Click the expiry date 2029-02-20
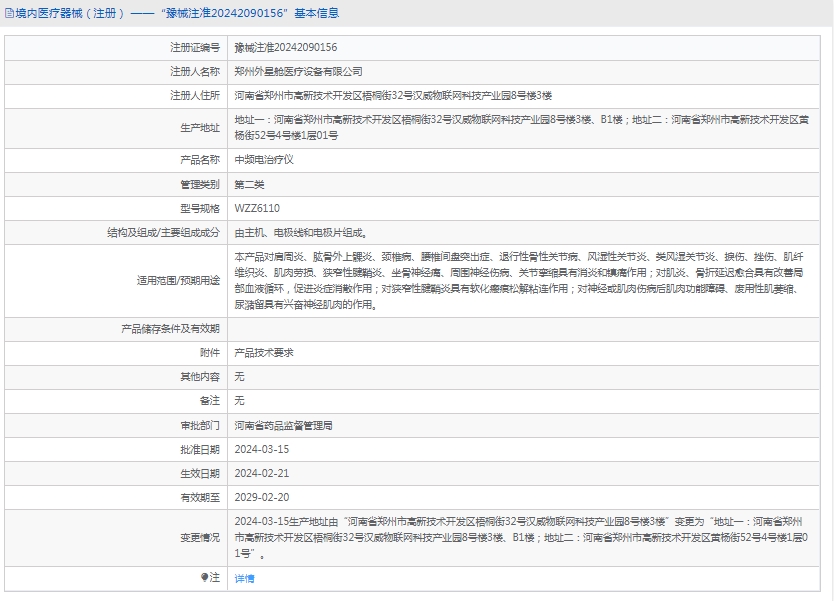834x601 pixels. click(x=261, y=497)
